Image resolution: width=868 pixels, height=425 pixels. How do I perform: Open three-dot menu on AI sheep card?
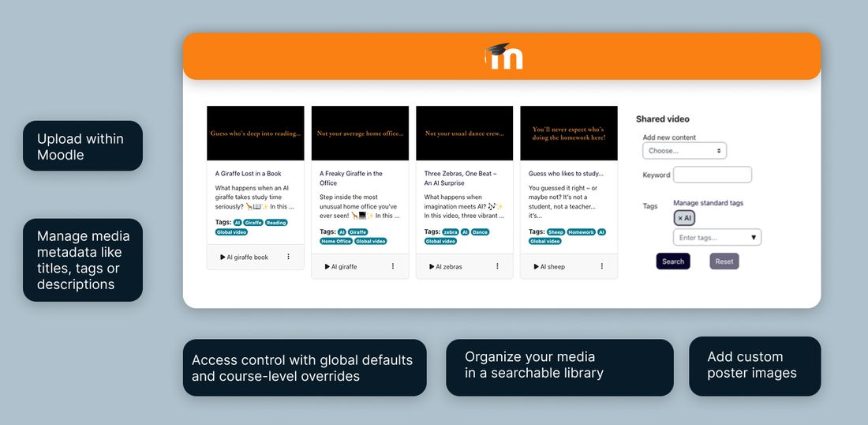coord(602,266)
